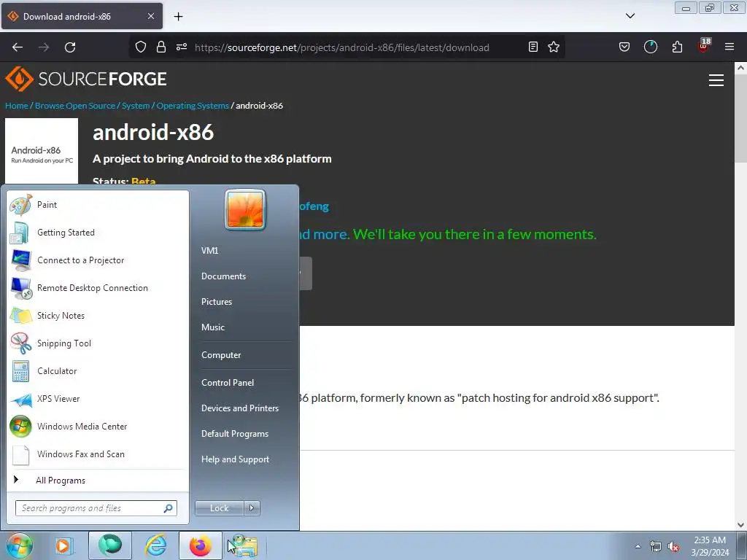This screenshot has width=747, height=560.
Task: Click the sourceforge.net URL field
Action: [x=341, y=47]
